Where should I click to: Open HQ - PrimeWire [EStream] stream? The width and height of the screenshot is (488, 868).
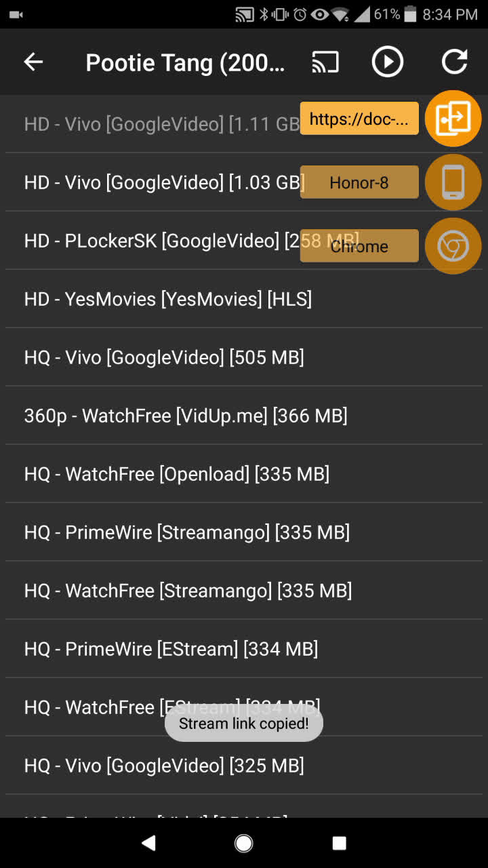coord(244,649)
